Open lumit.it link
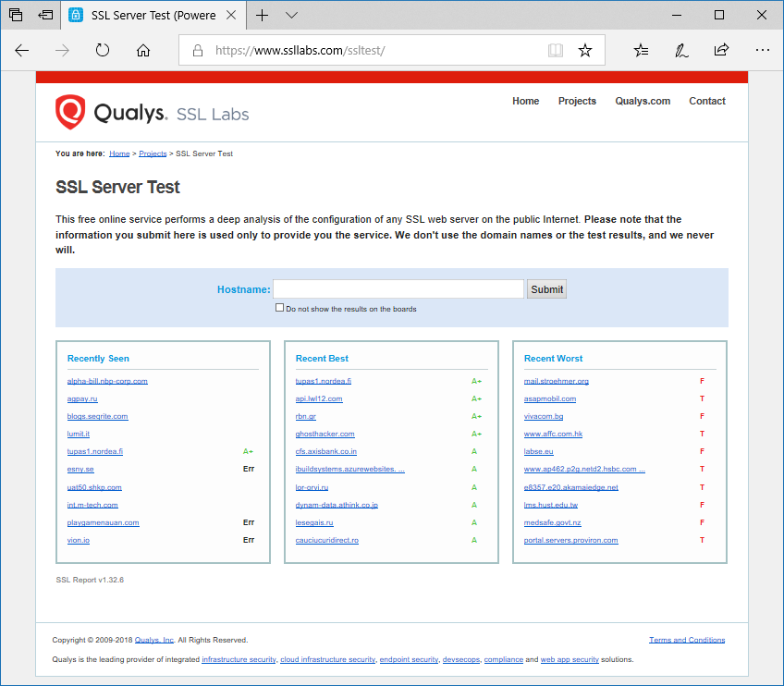The height and width of the screenshot is (686, 784). 79,434
